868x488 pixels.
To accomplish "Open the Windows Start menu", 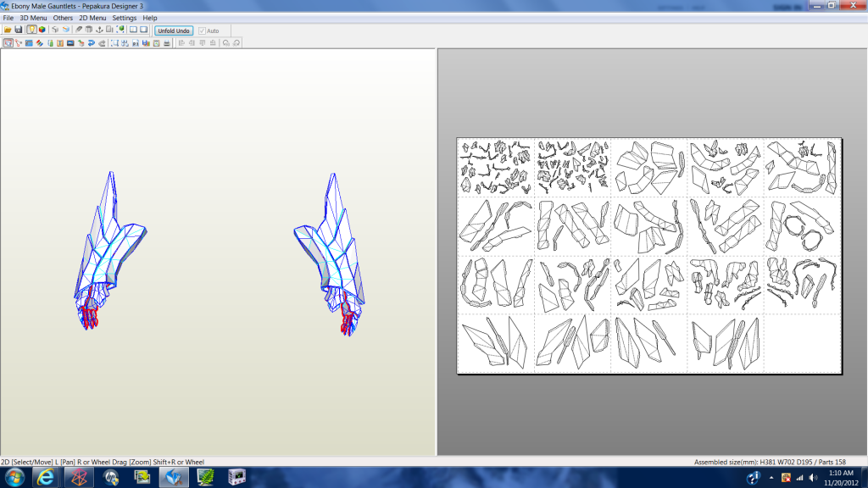I will pyautogui.click(x=14, y=478).
